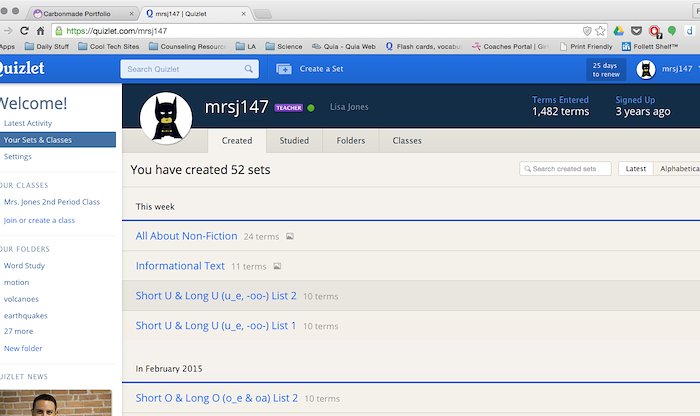Click New folder in the sidebar
Screen dimensions: 700x416
click(23, 348)
